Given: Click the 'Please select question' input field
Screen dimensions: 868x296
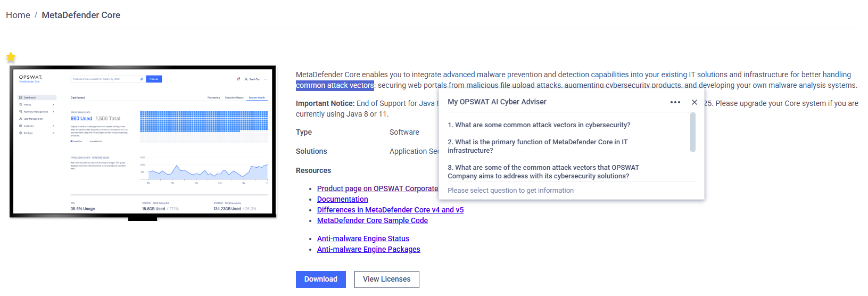Looking at the screenshot, I should pyautogui.click(x=571, y=191).
